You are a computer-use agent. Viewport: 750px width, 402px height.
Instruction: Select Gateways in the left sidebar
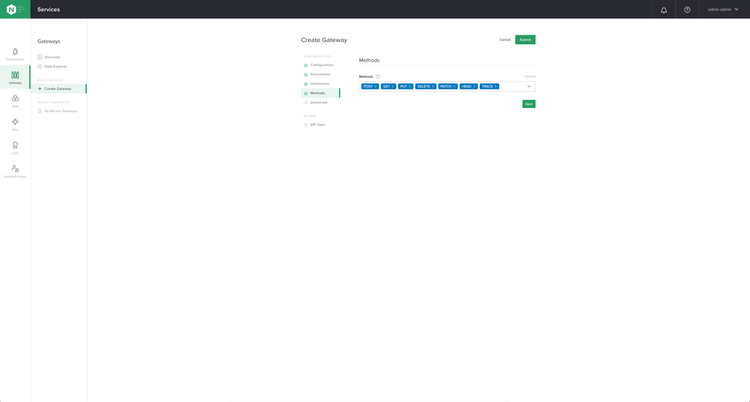click(15, 78)
